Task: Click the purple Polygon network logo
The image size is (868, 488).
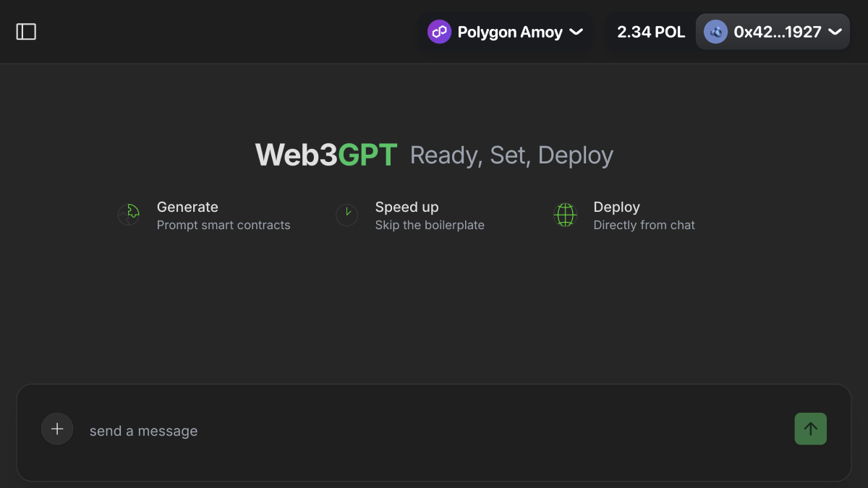Action: [439, 32]
